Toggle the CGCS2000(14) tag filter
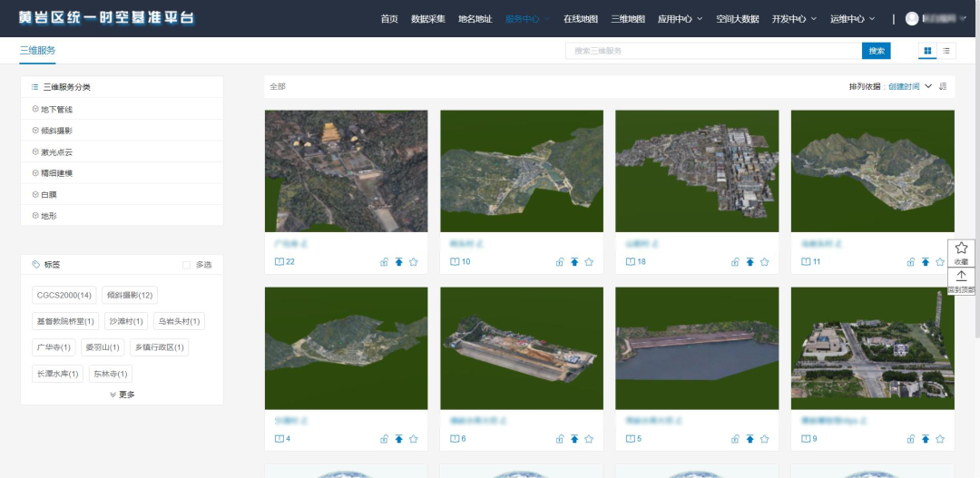This screenshot has width=980, height=478. coord(64,295)
